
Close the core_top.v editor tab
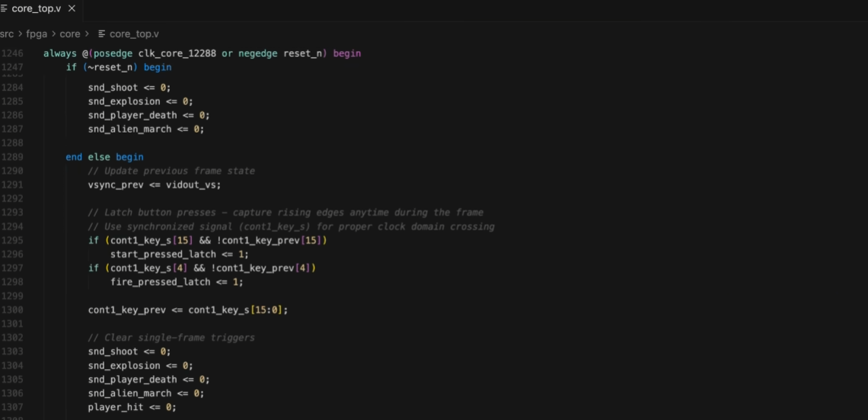(72, 8)
